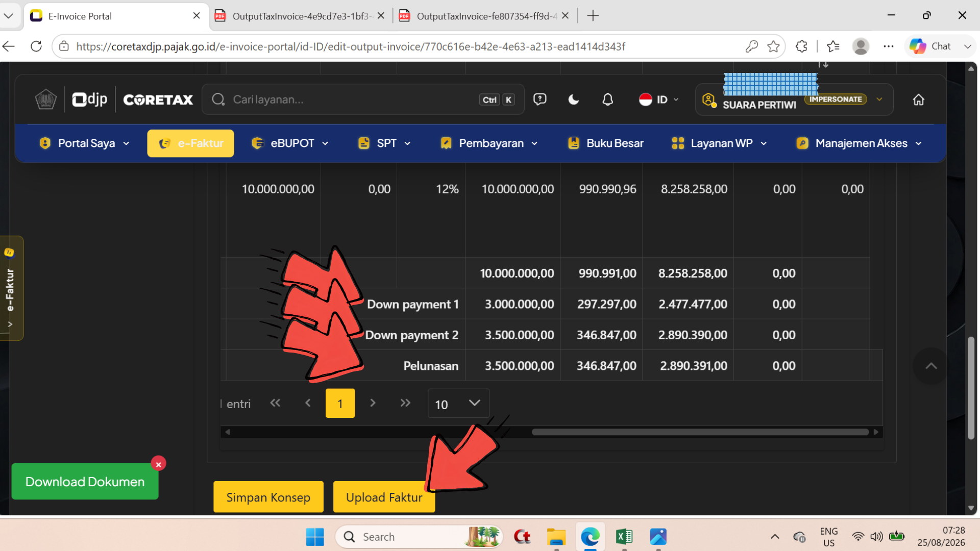Open the favorites list icon
The image size is (980, 551).
(833, 46)
